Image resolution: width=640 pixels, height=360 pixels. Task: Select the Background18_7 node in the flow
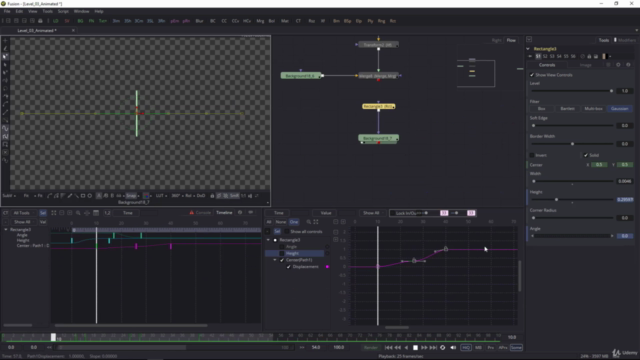378,138
